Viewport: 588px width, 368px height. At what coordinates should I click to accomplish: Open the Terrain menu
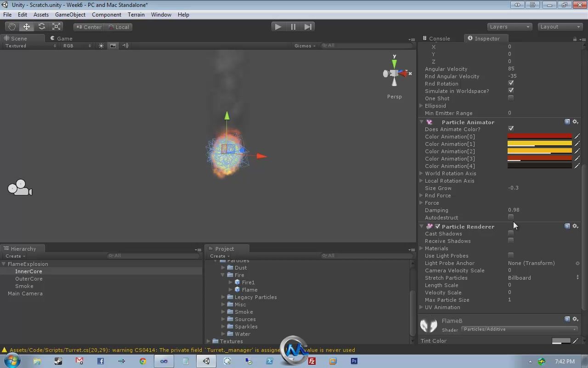click(136, 15)
